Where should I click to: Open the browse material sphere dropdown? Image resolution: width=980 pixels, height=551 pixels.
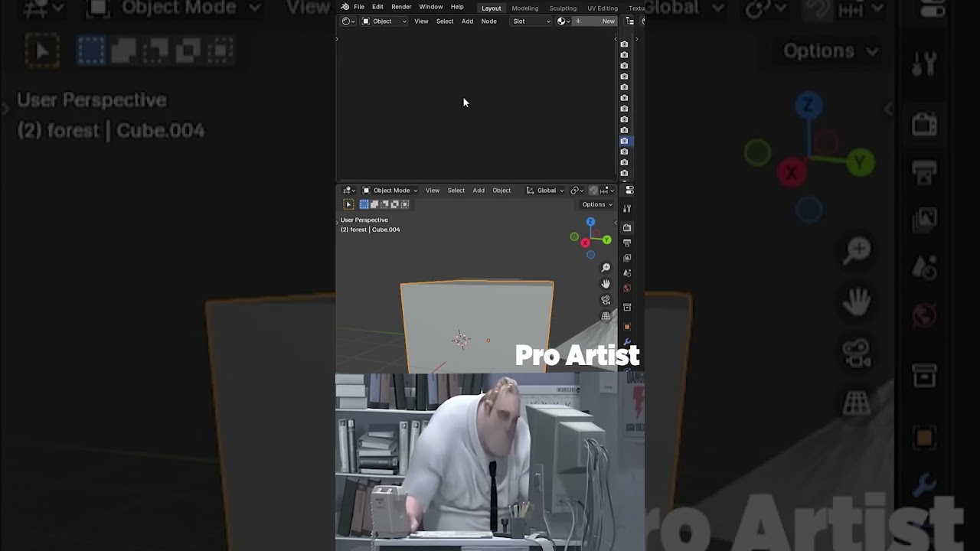[563, 21]
